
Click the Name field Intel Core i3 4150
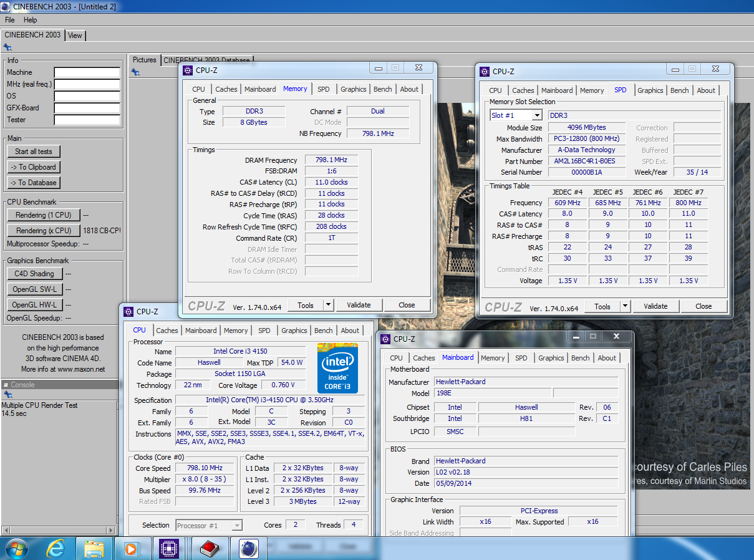240,351
